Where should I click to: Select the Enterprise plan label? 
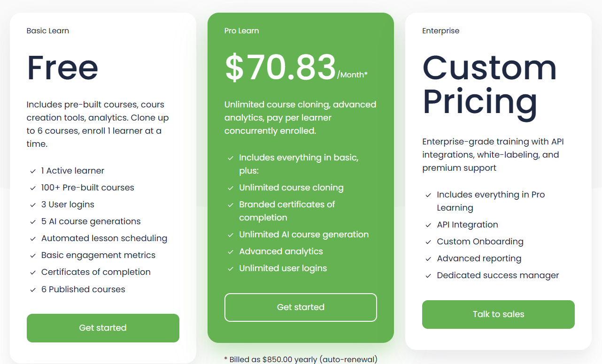pos(440,31)
